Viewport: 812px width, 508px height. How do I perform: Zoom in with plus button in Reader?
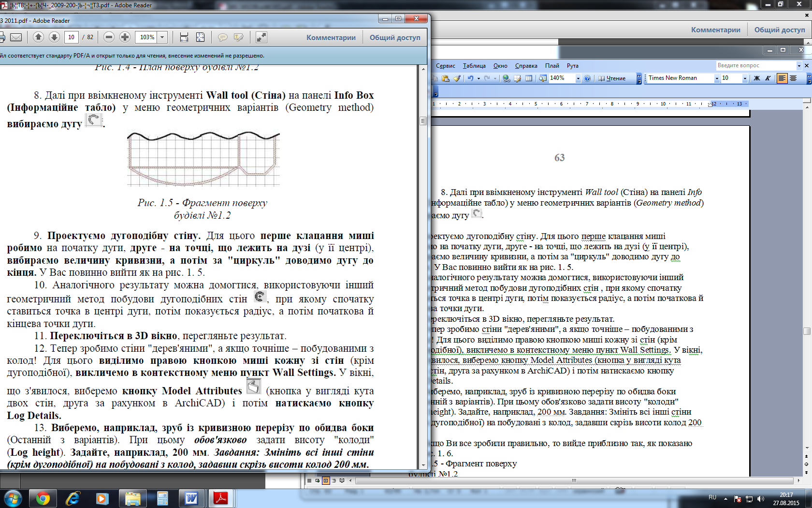click(x=125, y=37)
